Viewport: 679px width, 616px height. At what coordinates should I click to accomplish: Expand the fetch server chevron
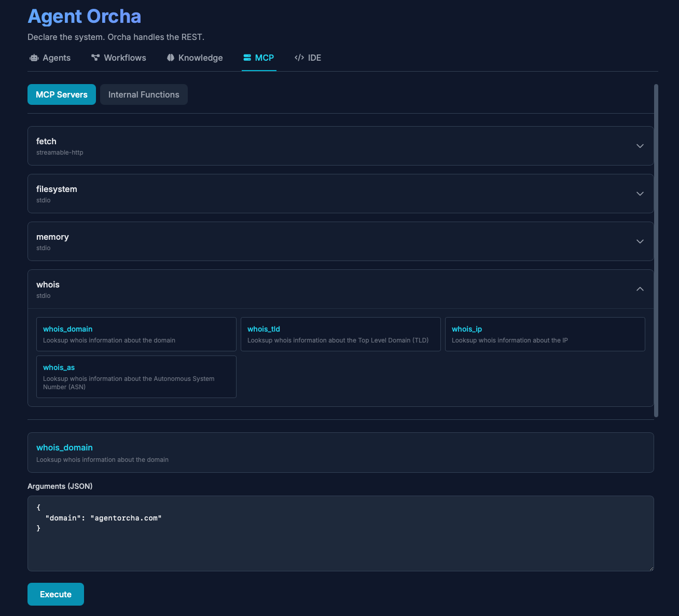pos(640,146)
